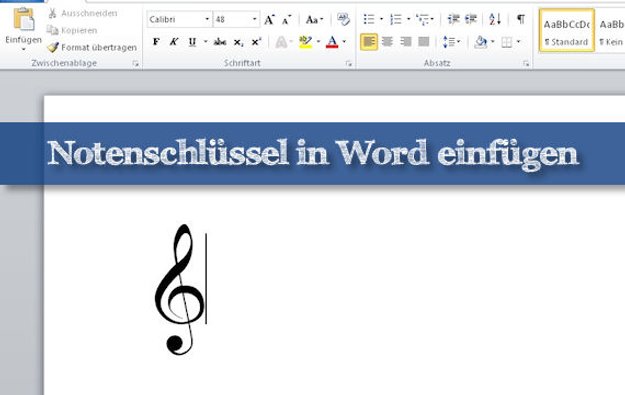Apply Standard style thumbnail
The height and width of the screenshot is (395, 625).
(x=567, y=31)
